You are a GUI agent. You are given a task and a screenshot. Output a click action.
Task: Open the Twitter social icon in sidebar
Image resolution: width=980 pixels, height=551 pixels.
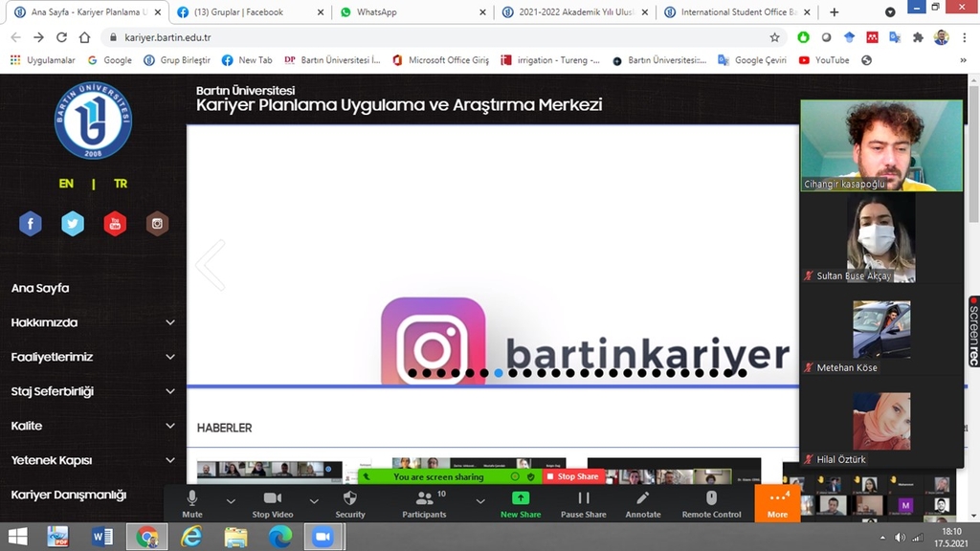[x=73, y=224]
